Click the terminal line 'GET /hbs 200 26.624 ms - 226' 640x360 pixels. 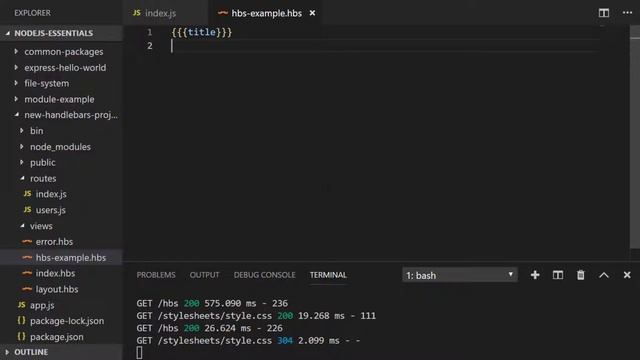point(209,328)
